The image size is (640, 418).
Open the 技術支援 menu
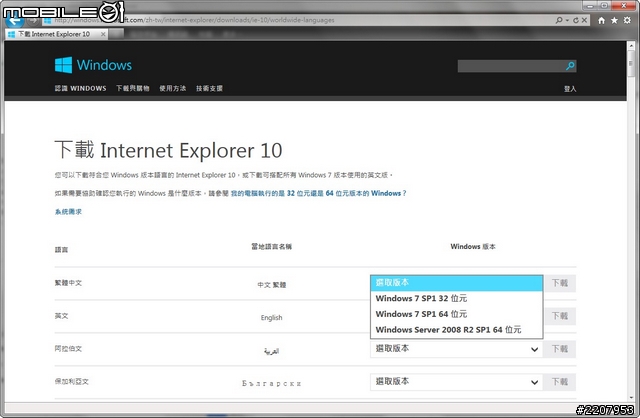coord(209,88)
